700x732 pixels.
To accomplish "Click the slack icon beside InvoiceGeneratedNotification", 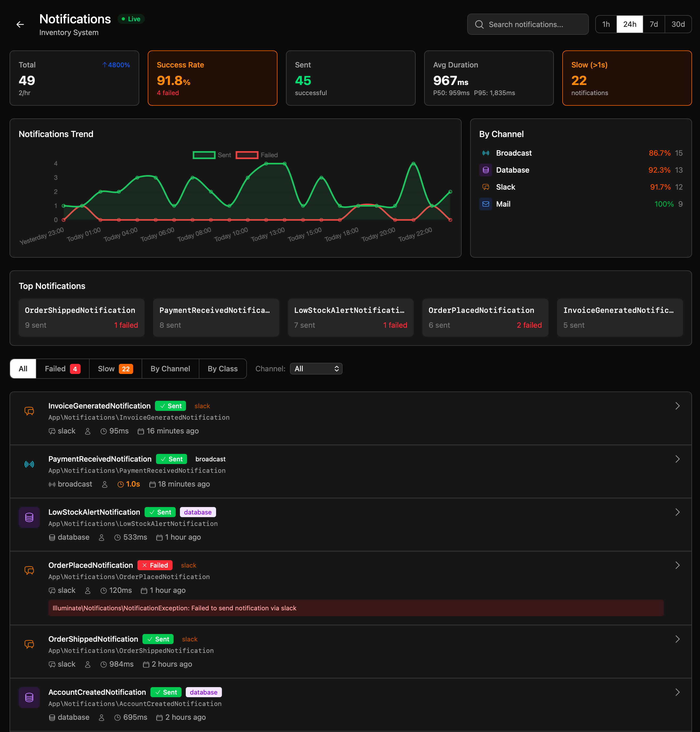I will [29, 411].
